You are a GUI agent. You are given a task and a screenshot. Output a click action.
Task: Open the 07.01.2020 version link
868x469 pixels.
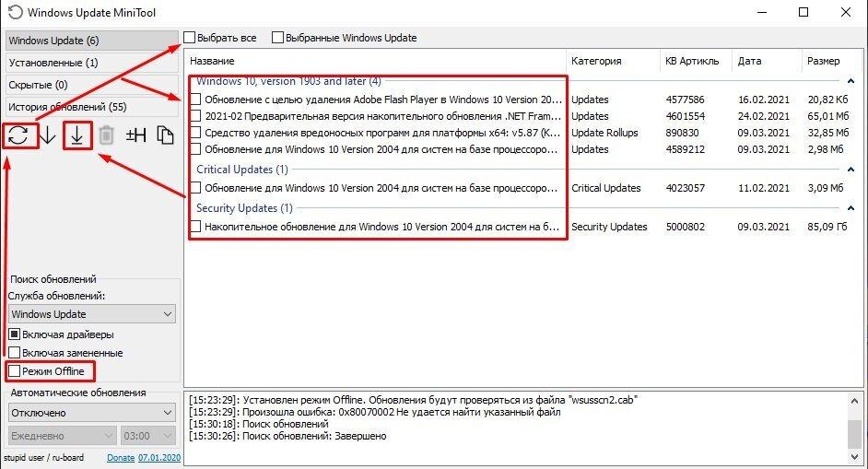tap(159, 458)
